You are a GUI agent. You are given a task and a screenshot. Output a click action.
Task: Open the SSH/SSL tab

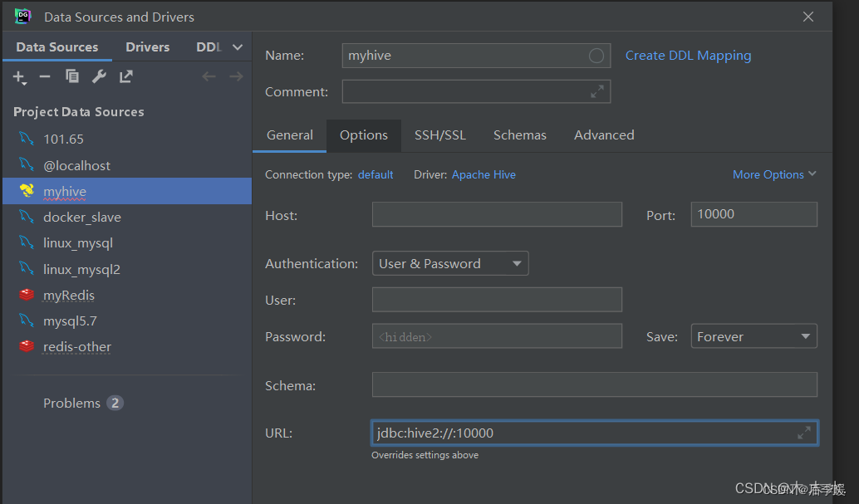[x=440, y=135]
